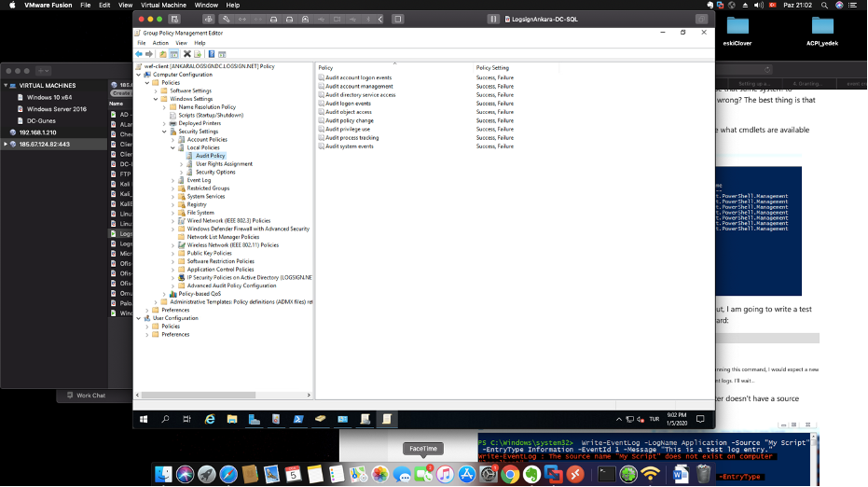868x487 pixels.
Task: Open Launchpad from the Dock
Action: (206, 474)
